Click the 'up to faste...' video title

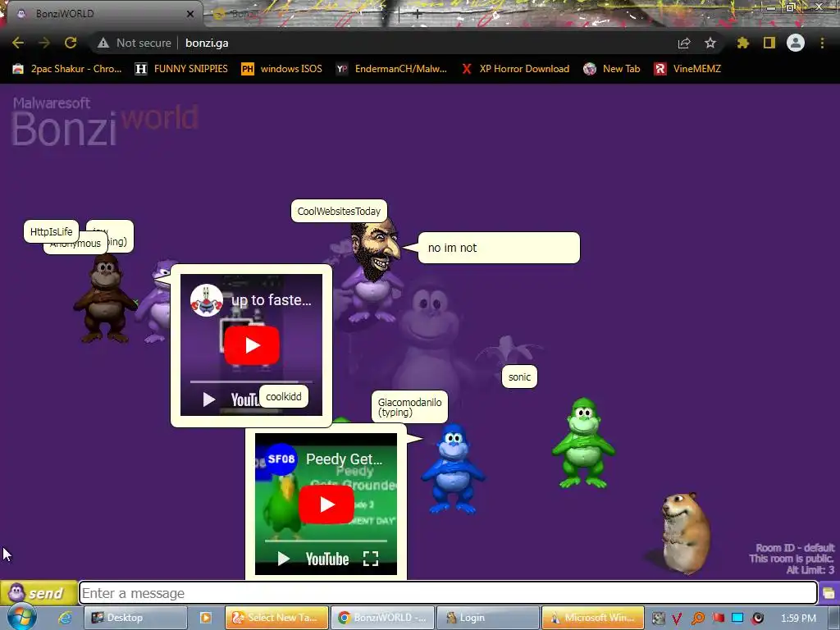(271, 300)
